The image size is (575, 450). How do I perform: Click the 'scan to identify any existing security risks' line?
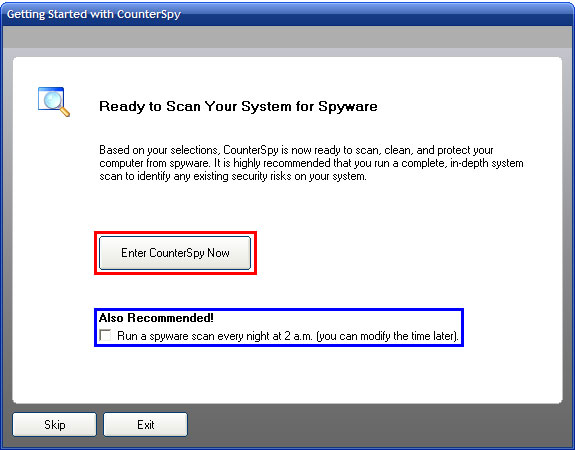pyautogui.click(x=233, y=176)
